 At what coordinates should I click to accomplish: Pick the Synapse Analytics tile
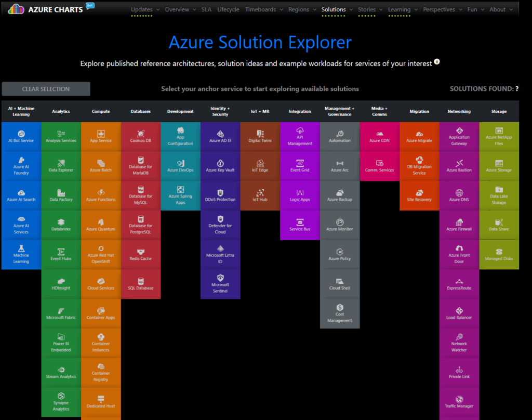click(x=61, y=402)
